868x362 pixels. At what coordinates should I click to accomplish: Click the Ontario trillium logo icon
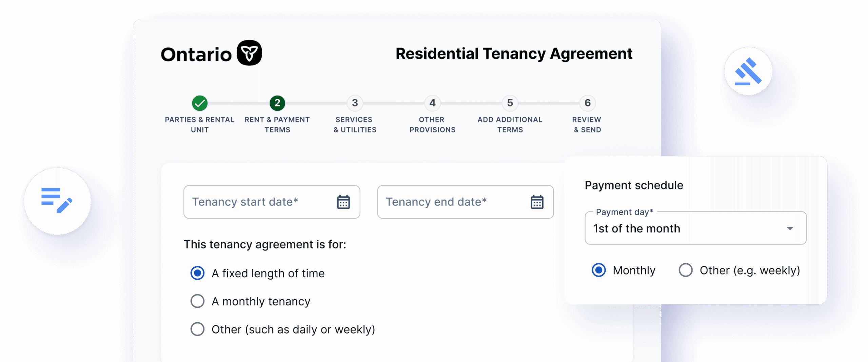[x=249, y=53]
